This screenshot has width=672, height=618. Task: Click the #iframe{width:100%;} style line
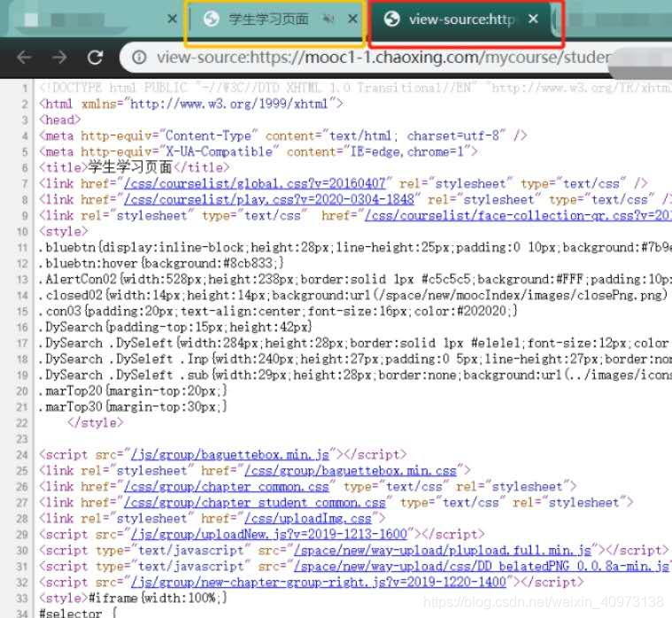coord(133,599)
